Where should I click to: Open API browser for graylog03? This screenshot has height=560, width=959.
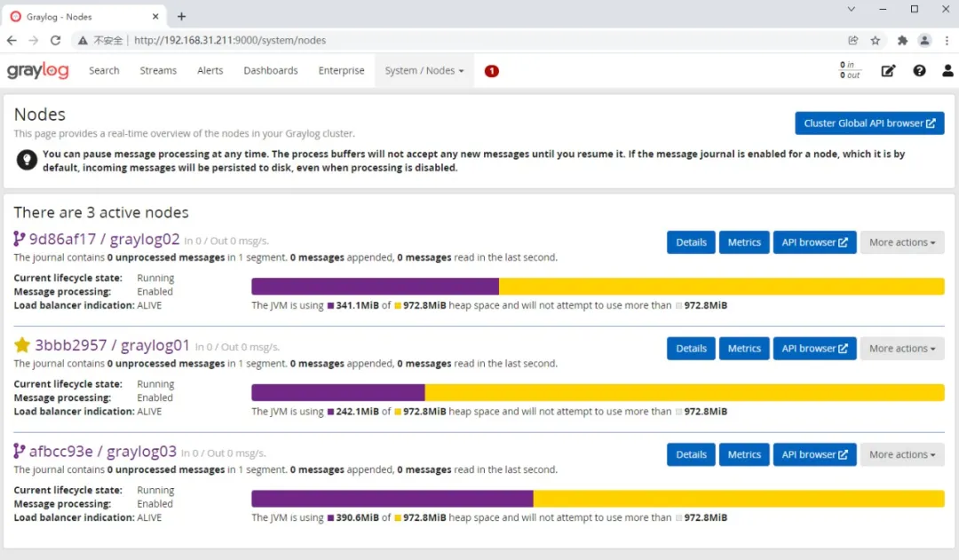tap(814, 455)
